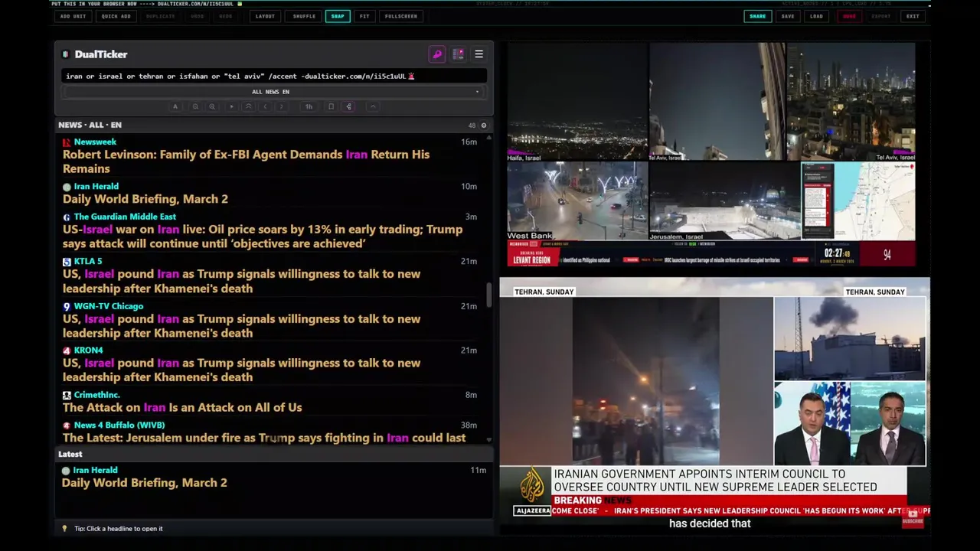Click the DualTicker logo icon
This screenshot has width=980, height=551.
point(66,54)
